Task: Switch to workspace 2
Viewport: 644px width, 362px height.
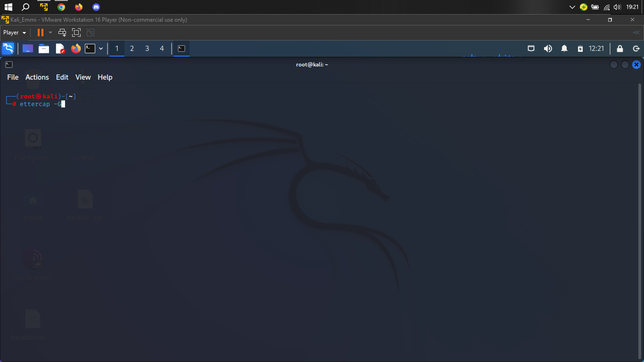Action: 132,49
